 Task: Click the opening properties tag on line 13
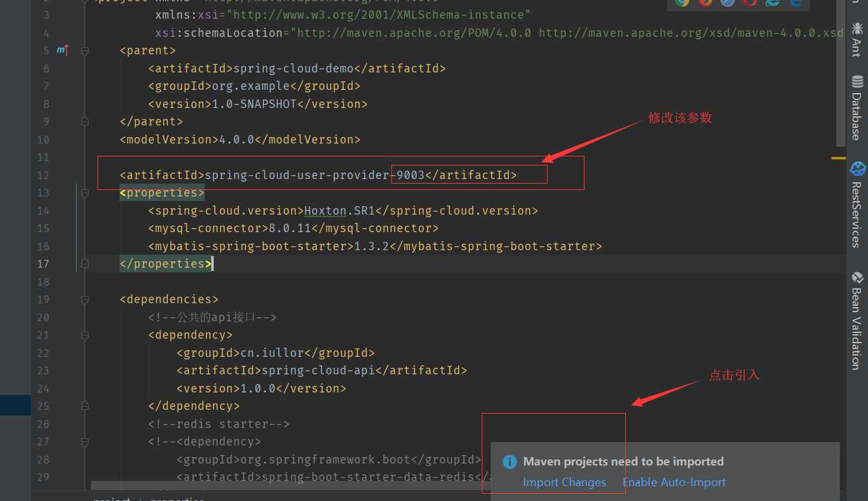162,193
